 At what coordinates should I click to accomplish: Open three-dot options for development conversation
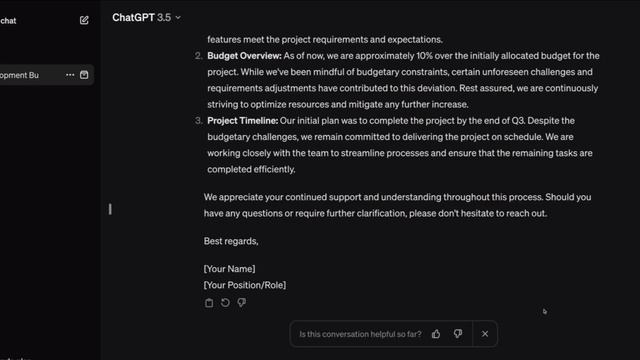70,75
